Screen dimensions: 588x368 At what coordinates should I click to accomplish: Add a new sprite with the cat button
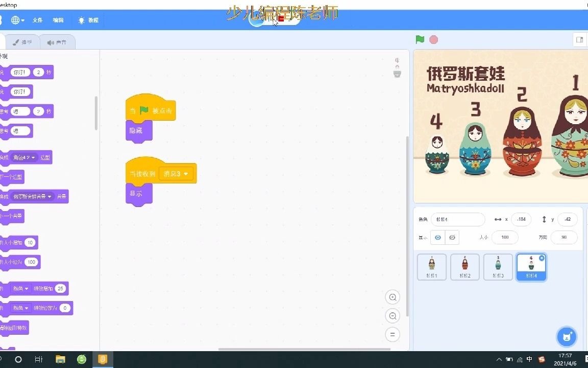(x=567, y=336)
